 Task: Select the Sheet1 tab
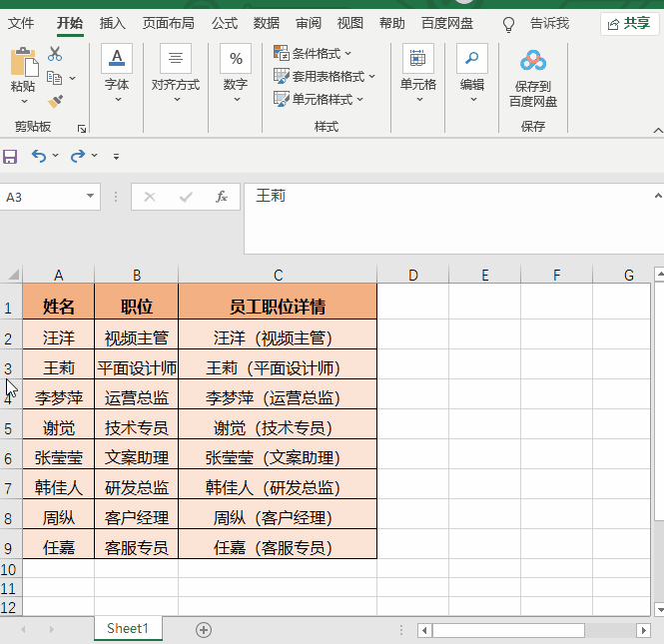[x=128, y=628]
